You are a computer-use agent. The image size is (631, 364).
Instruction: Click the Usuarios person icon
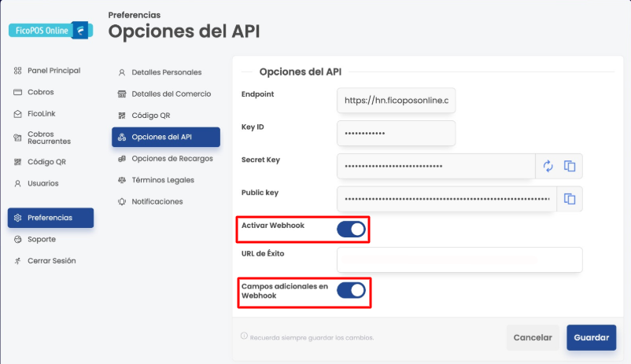(x=18, y=184)
